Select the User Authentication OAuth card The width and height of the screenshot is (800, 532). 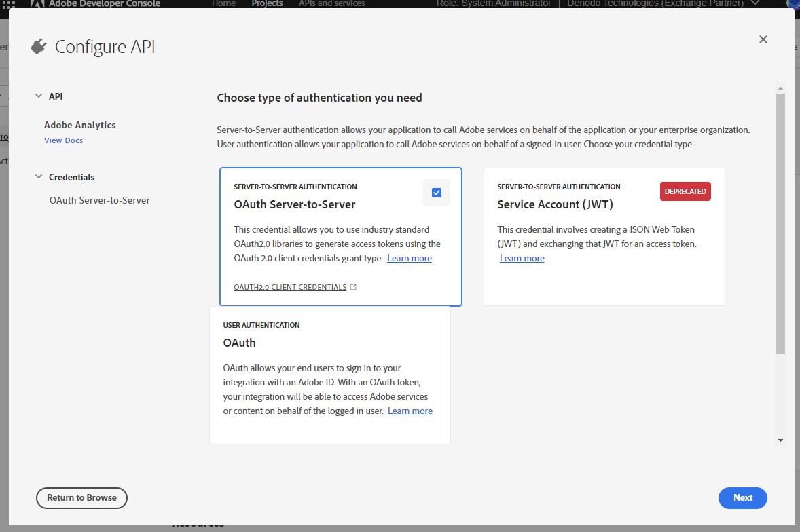point(329,375)
